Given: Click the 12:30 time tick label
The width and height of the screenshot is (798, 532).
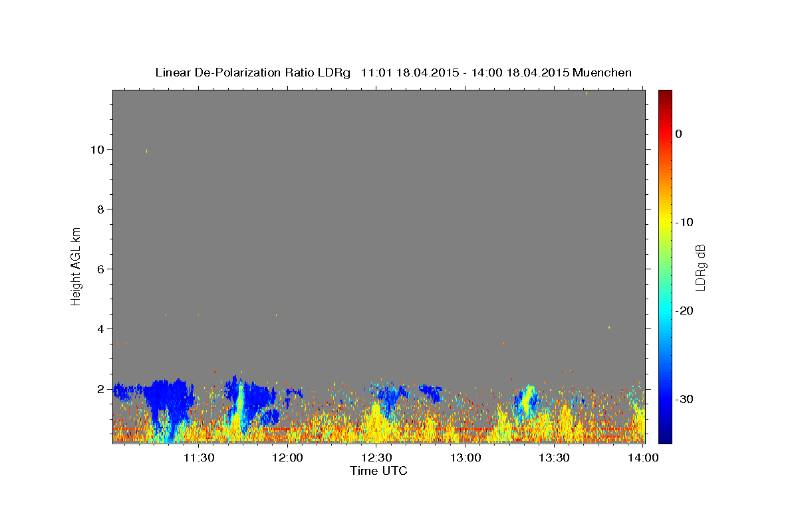Looking at the screenshot, I should (x=376, y=458).
